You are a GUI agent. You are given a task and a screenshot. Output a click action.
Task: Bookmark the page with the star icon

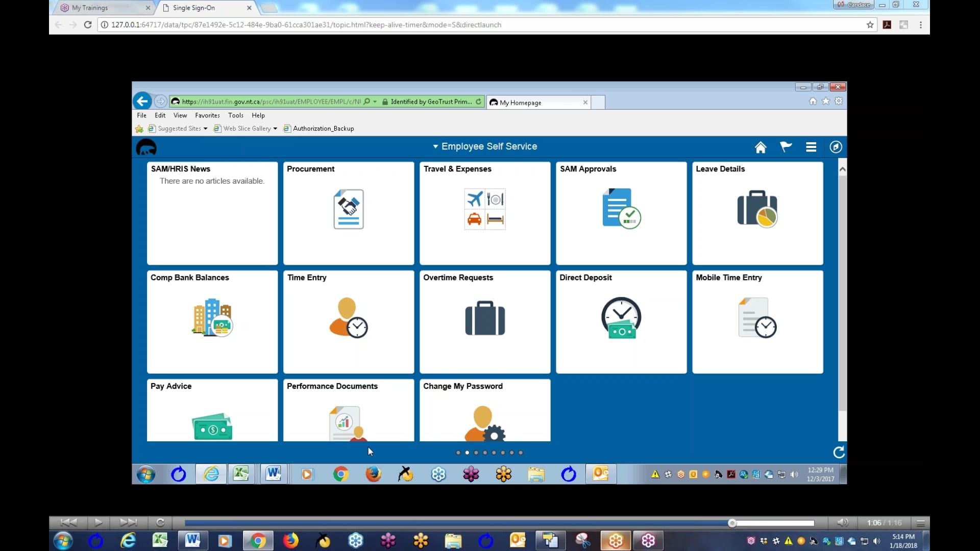(x=825, y=101)
